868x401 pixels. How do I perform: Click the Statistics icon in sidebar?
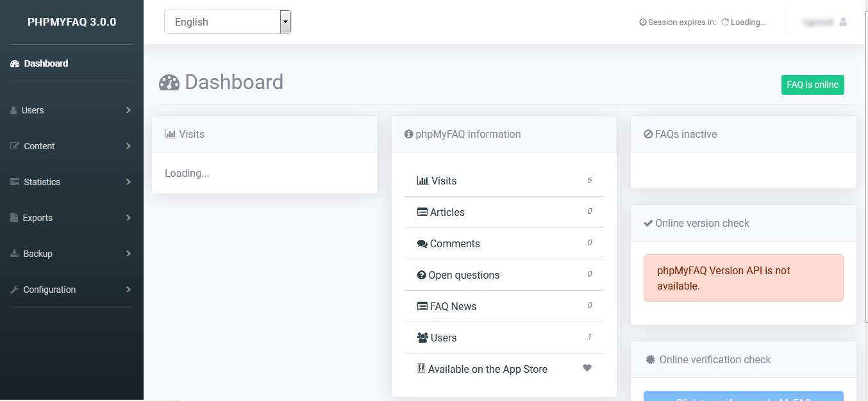pos(15,182)
